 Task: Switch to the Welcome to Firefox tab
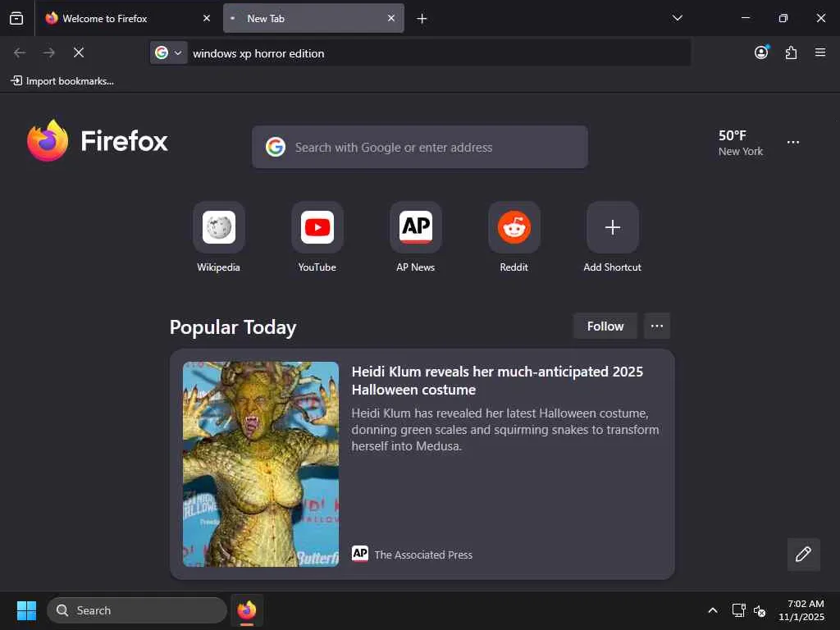click(x=127, y=18)
